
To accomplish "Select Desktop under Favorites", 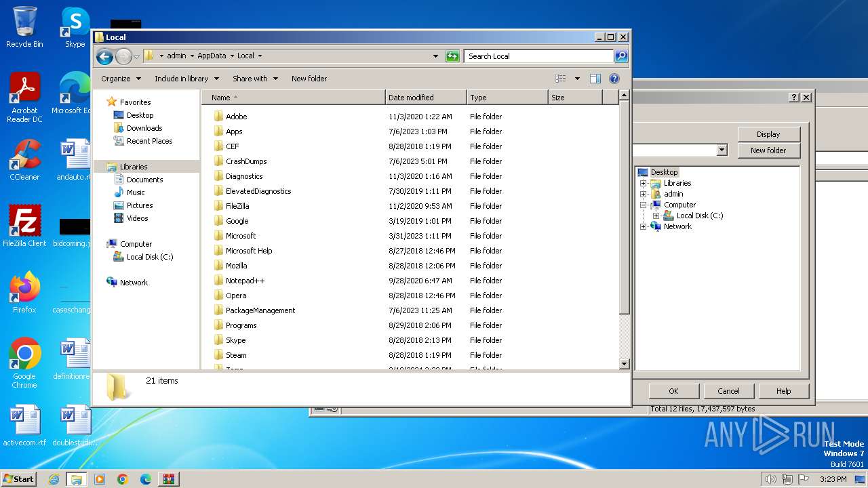I will click(140, 115).
